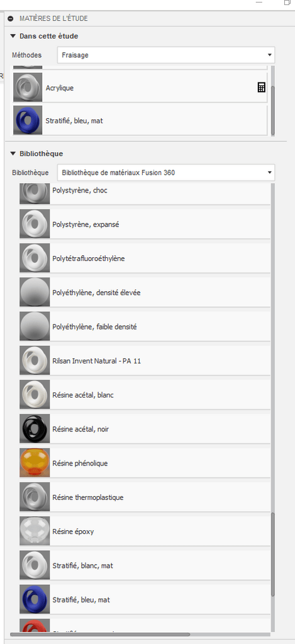Click the calculator icon next to Acrylique
Image resolution: width=295 pixels, height=644 pixels.
[261, 87]
